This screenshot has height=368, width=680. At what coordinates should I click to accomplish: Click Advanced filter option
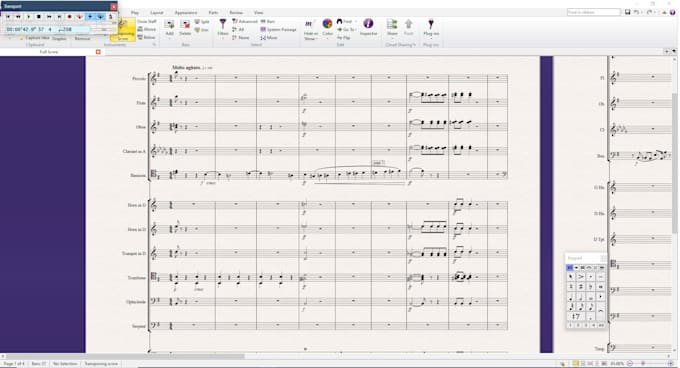click(245, 21)
